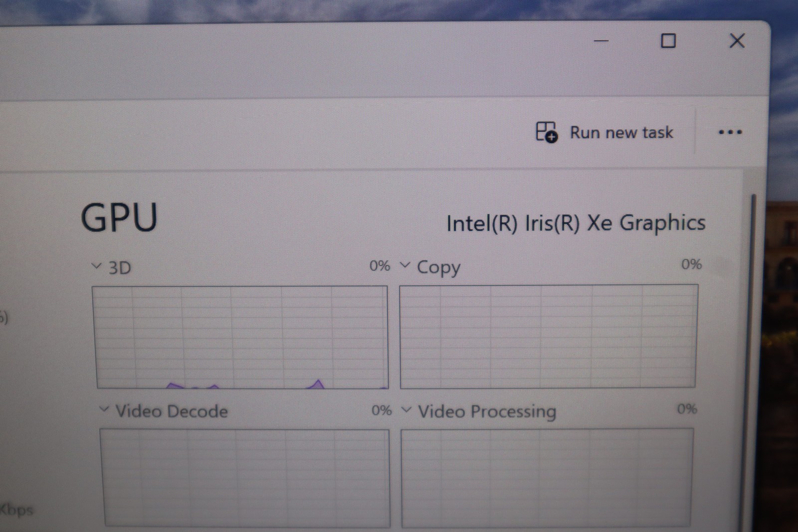798x532 pixels.
Task: Click the Run new task label
Action: pyautogui.click(x=621, y=133)
